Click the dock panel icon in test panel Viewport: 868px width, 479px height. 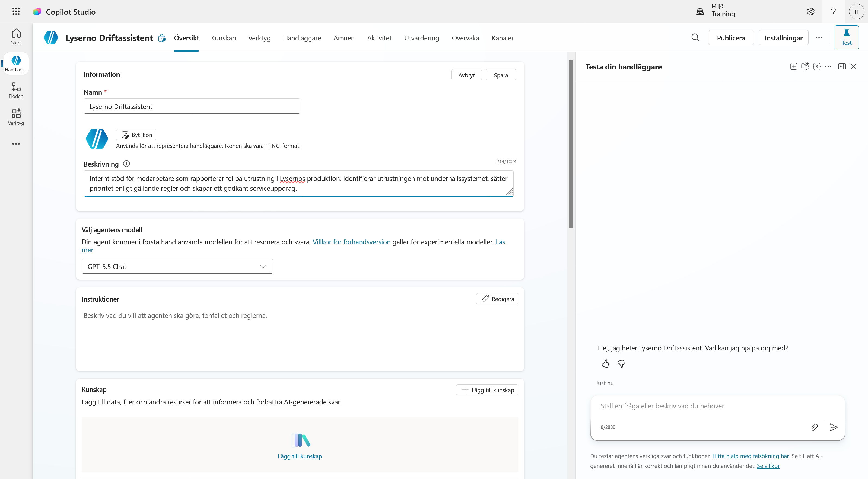pyautogui.click(x=842, y=66)
